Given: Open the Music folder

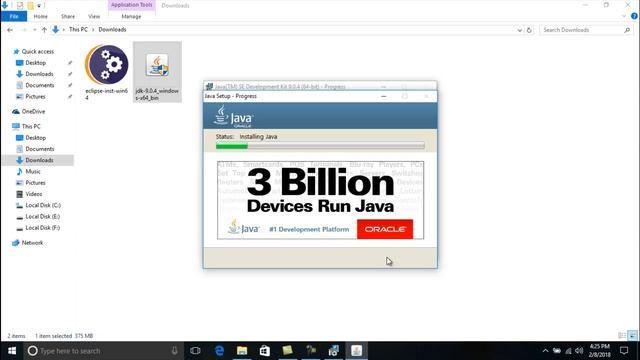Looking at the screenshot, I should (x=33, y=171).
